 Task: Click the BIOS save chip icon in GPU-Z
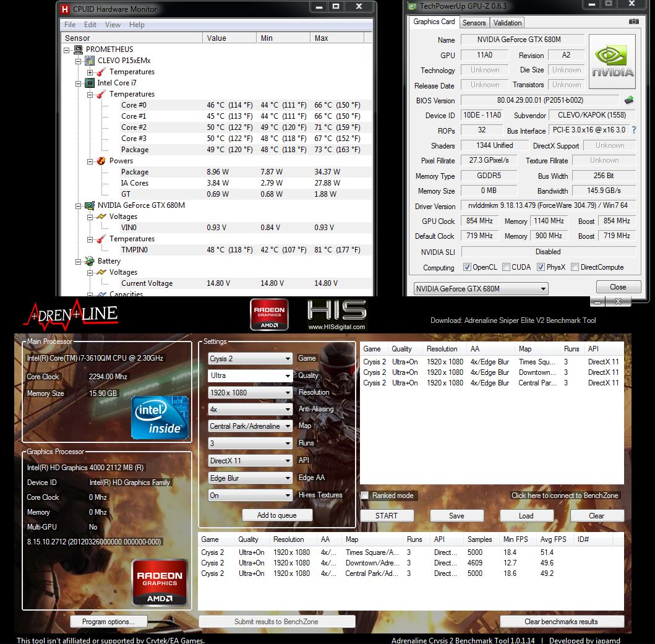628,100
